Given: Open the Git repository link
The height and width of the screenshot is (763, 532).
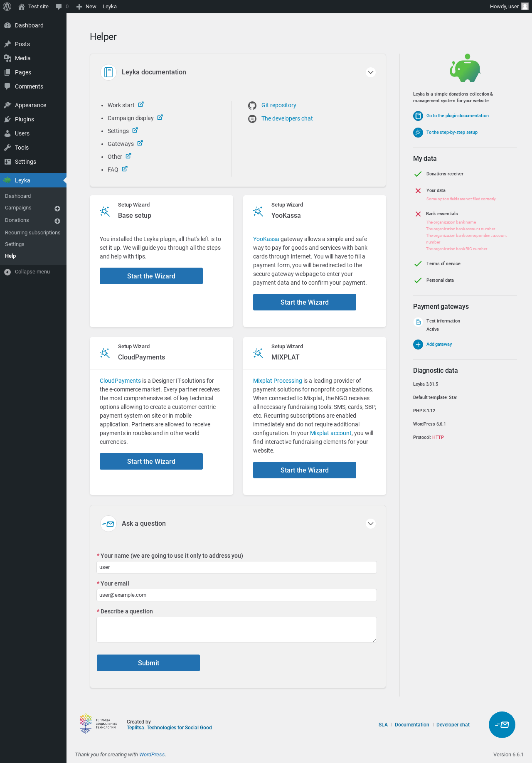Looking at the screenshot, I should click(x=279, y=105).
